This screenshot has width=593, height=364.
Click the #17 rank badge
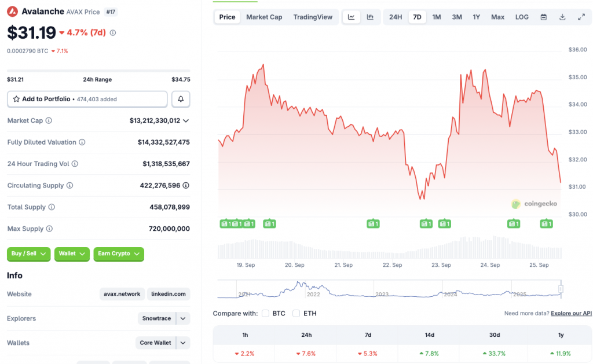(x=111, y=12)
